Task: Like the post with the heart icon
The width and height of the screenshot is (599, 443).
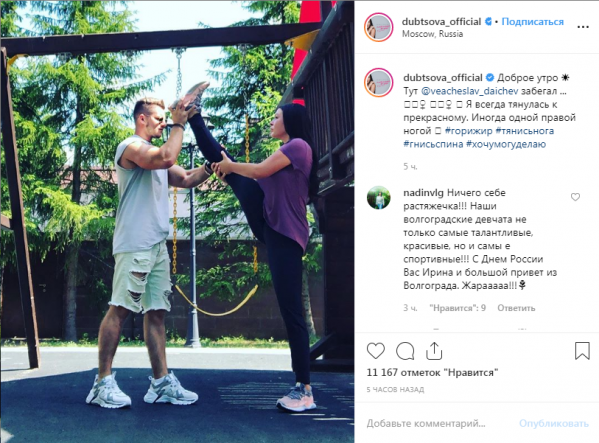Action: (376, 351)
